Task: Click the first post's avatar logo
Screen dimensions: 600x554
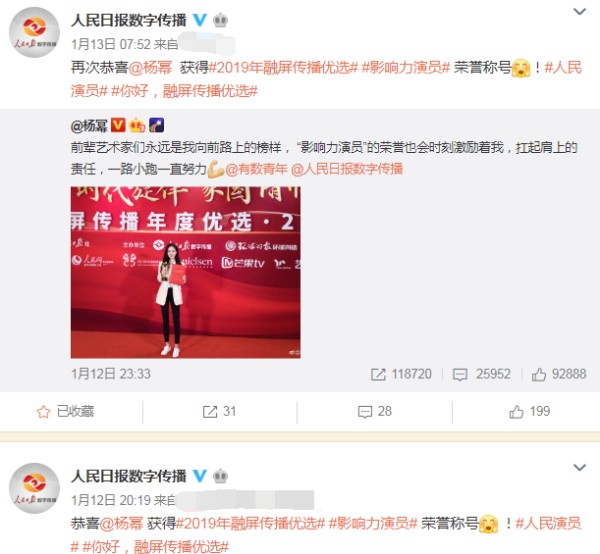Action: (34, 33)
